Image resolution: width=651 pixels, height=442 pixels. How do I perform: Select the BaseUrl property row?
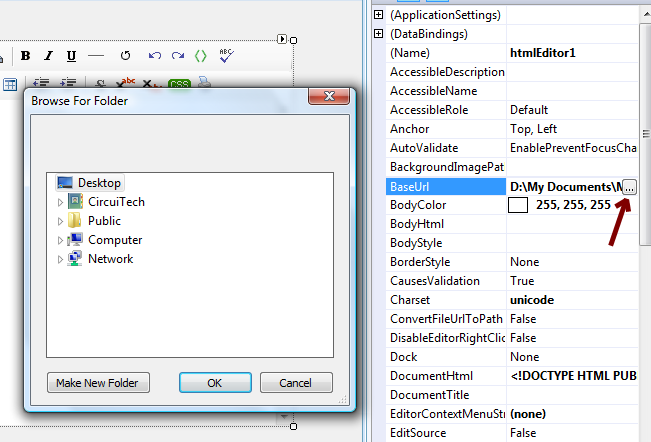(x=511, y=187)
